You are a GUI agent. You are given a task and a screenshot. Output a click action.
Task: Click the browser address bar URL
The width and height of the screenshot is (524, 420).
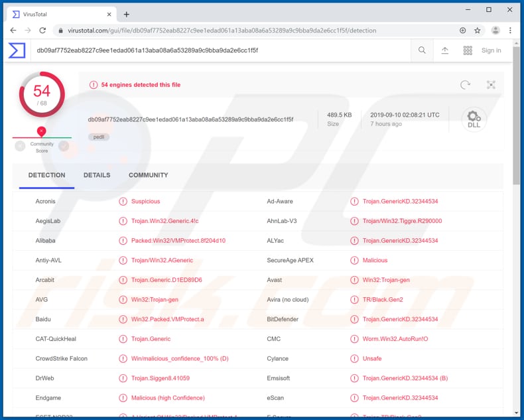[222, 31]
